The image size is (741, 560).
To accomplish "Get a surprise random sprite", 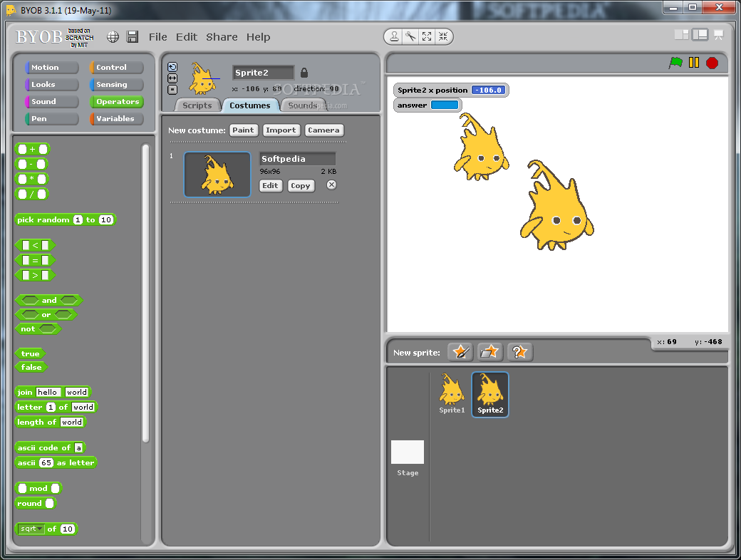I will pos(519,352).
